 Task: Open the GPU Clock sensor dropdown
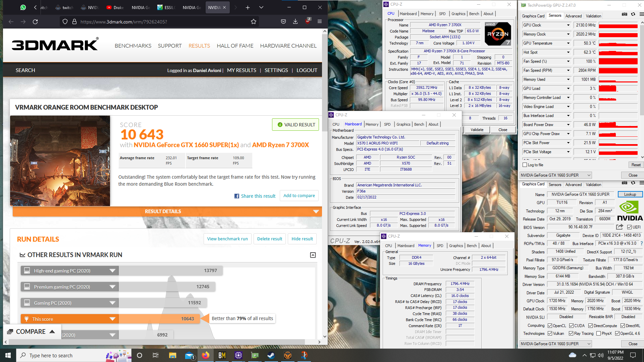pyautogui.click(x=568, y=25)
